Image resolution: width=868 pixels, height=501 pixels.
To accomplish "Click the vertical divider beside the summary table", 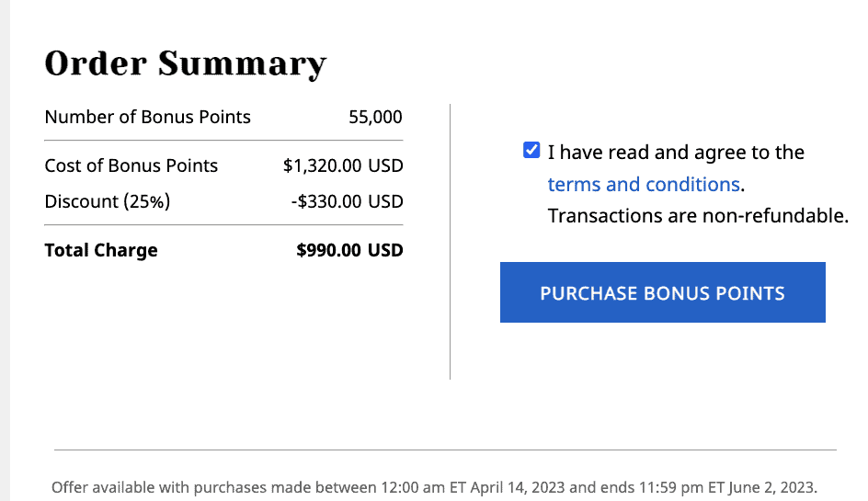I will (450, 241).
